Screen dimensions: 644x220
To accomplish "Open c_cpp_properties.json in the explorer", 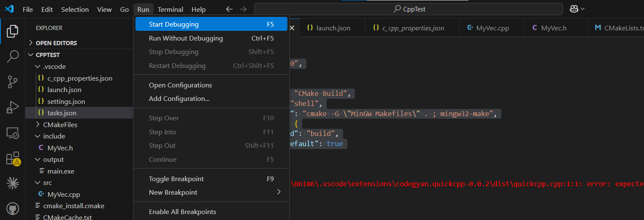I will tap(79, 78).
